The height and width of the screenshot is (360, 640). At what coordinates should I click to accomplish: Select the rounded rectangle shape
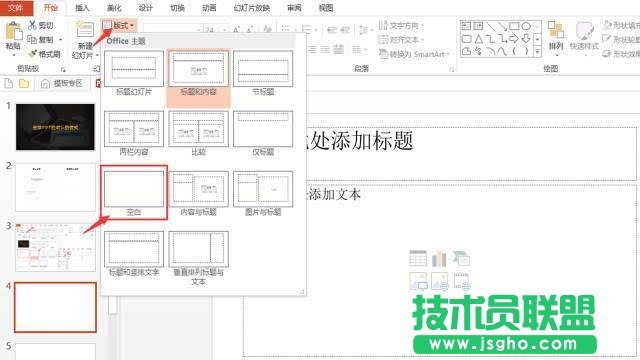[466, 39]
